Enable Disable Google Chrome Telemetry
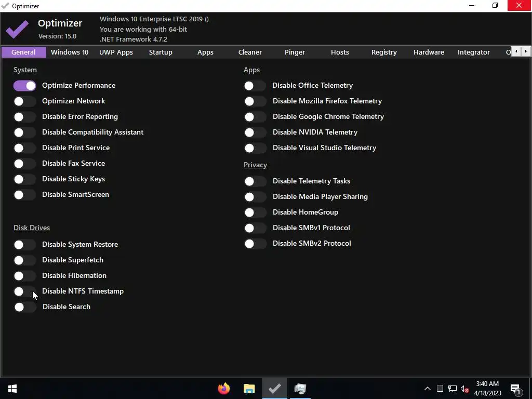The height and width of the screenshot is (399, 532). [256, 117]
